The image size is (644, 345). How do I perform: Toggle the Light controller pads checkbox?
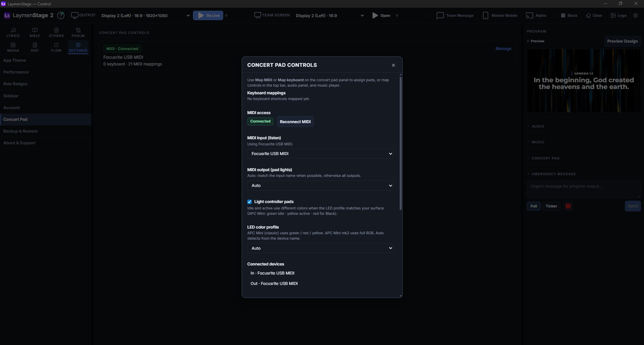click(249, 202)
